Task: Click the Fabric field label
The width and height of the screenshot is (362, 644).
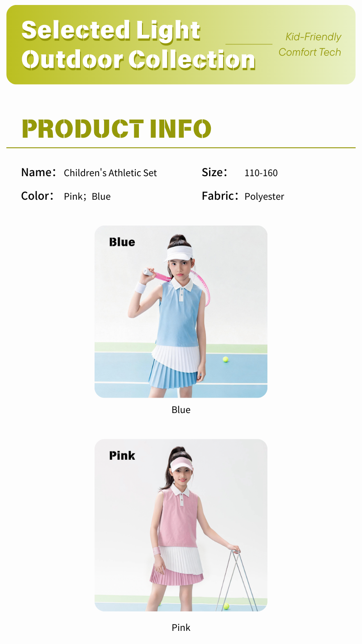Action: [220, 196]
